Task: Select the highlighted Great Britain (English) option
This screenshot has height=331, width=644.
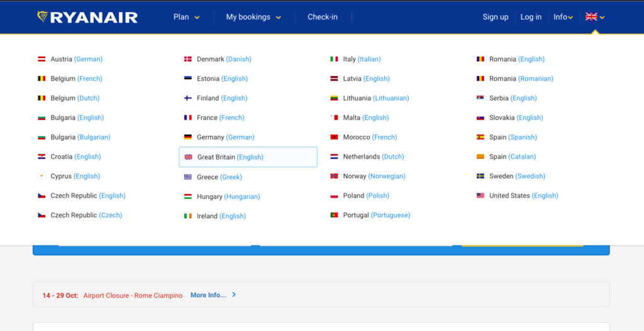Action: coord(248,157)
